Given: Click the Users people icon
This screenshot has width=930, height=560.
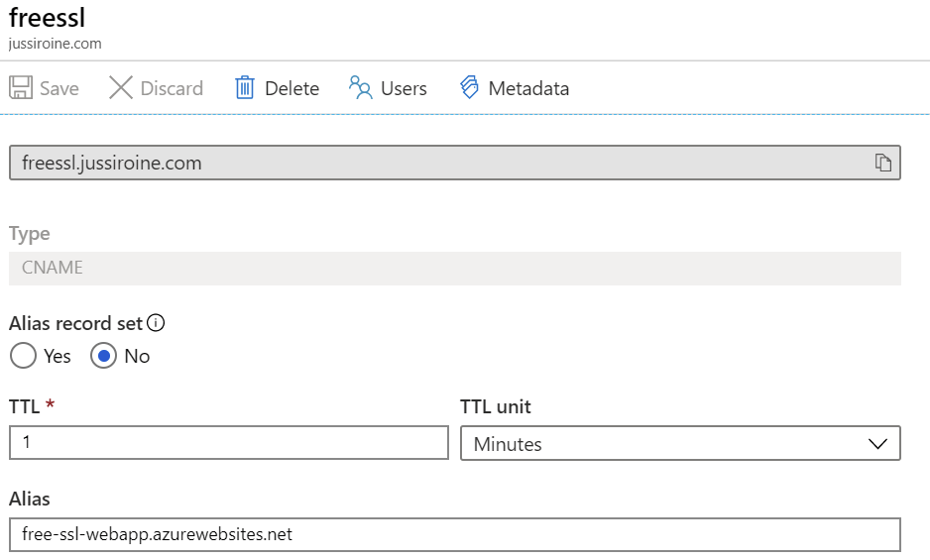Looking at the screenshot, I should click(361, 87).
